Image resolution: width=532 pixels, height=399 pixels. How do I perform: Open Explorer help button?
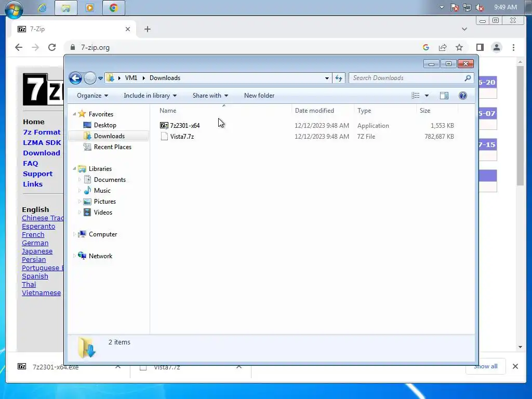point(462,96)
